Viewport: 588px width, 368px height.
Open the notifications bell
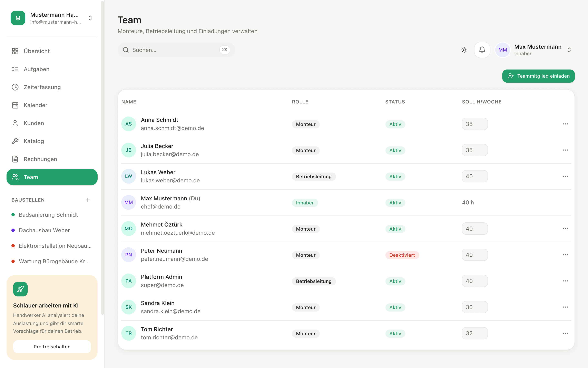click(482, 50)
